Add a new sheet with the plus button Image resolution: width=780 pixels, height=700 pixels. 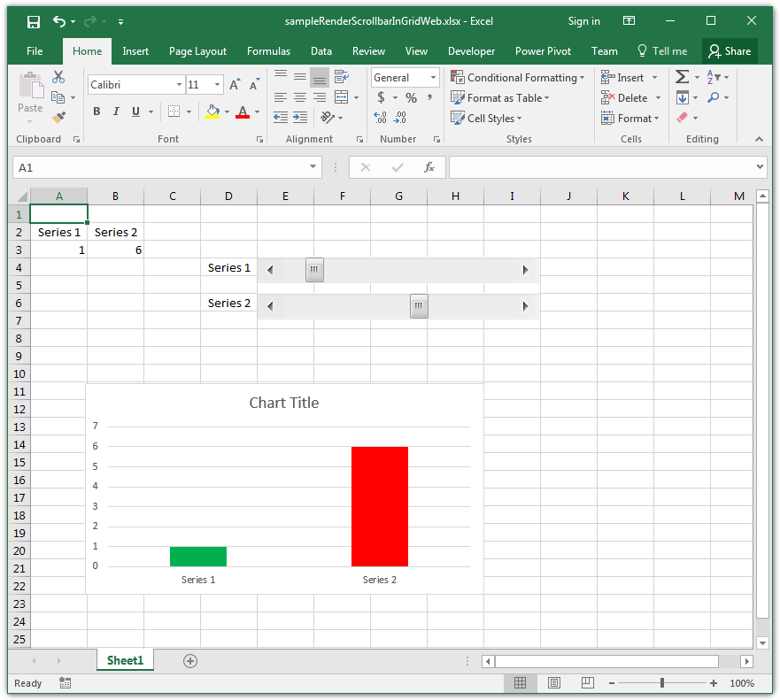click(x=189, y=660)
